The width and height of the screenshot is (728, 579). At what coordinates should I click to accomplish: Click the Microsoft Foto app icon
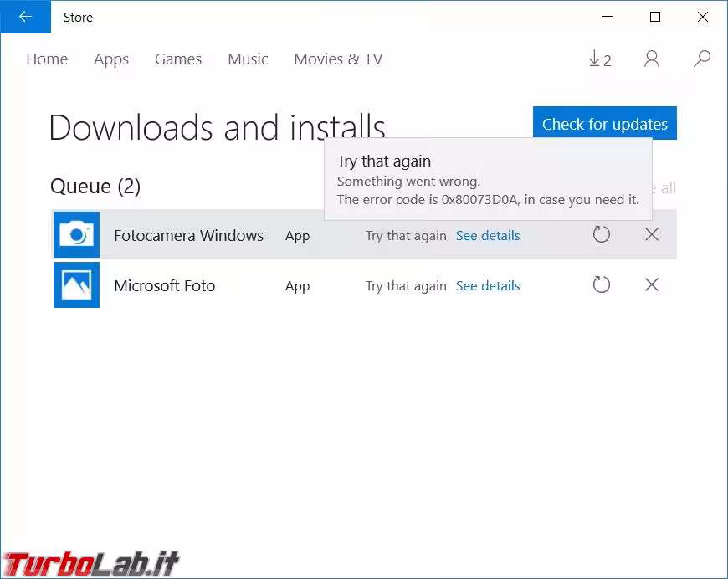point(76,285)
